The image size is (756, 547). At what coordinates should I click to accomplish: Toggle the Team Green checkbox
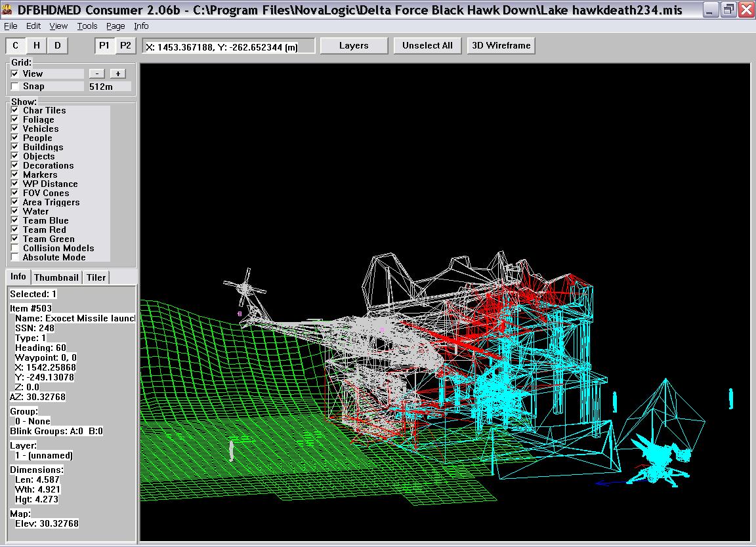point(15,239)
